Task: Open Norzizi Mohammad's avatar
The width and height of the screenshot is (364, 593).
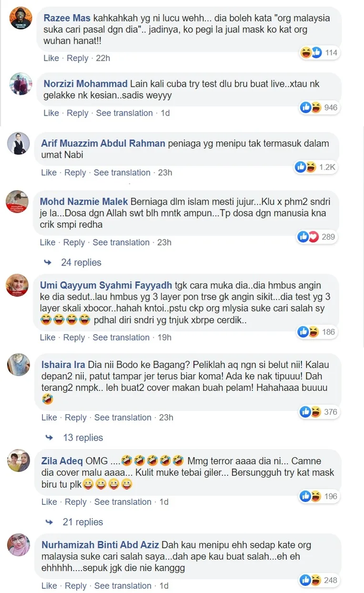Action: coord(21,84)
